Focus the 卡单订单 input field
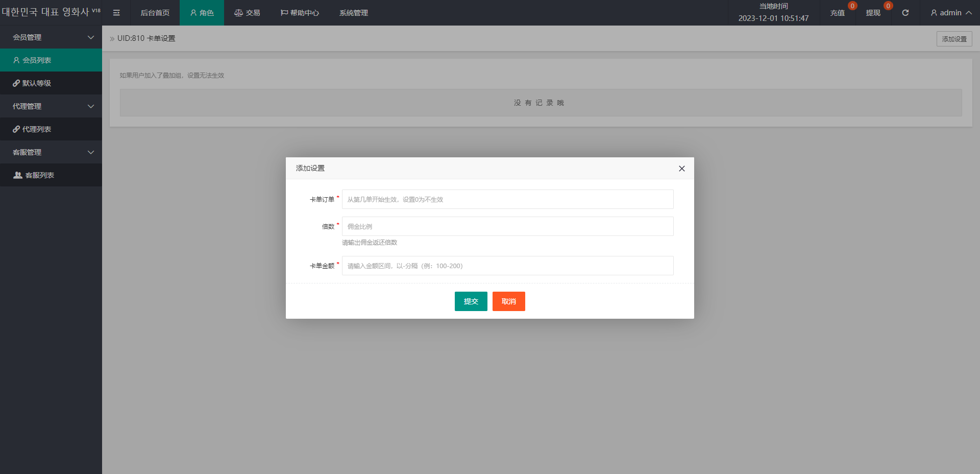The height and width of the screenshot is (474, 980). [507, 199]
